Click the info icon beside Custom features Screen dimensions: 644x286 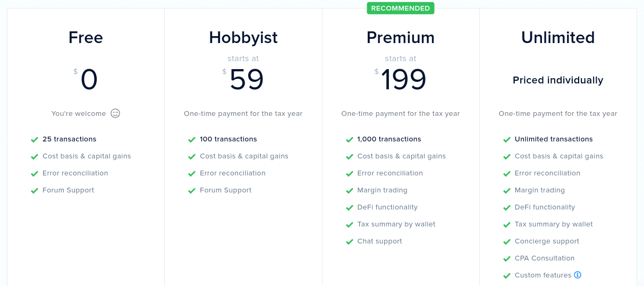(578, 275)
